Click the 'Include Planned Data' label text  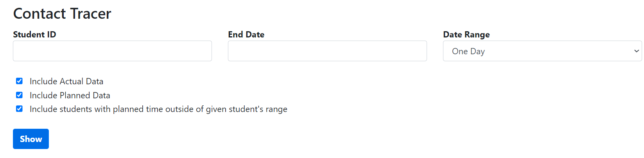tap(70, 96)
